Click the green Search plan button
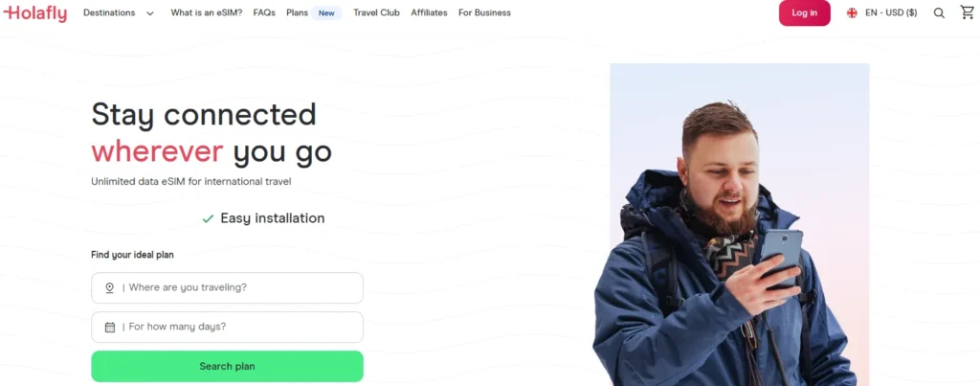 [x=227, y=367]
